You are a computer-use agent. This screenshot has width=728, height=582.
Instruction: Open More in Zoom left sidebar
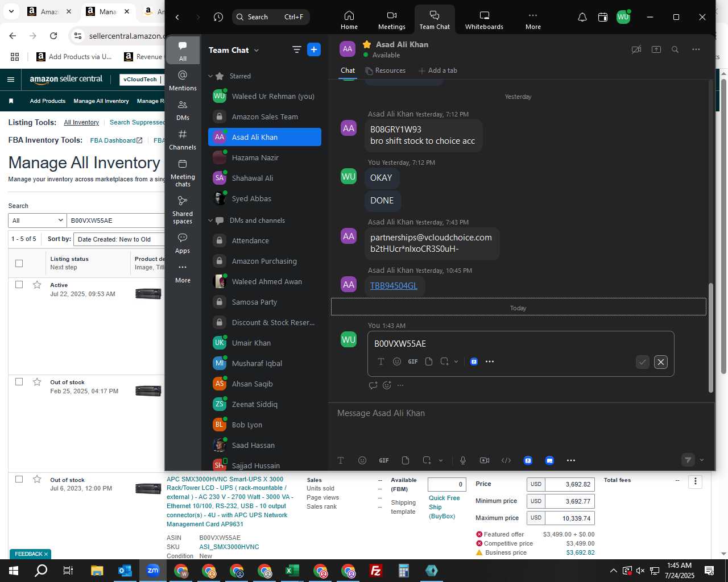(x=183, y=273)
